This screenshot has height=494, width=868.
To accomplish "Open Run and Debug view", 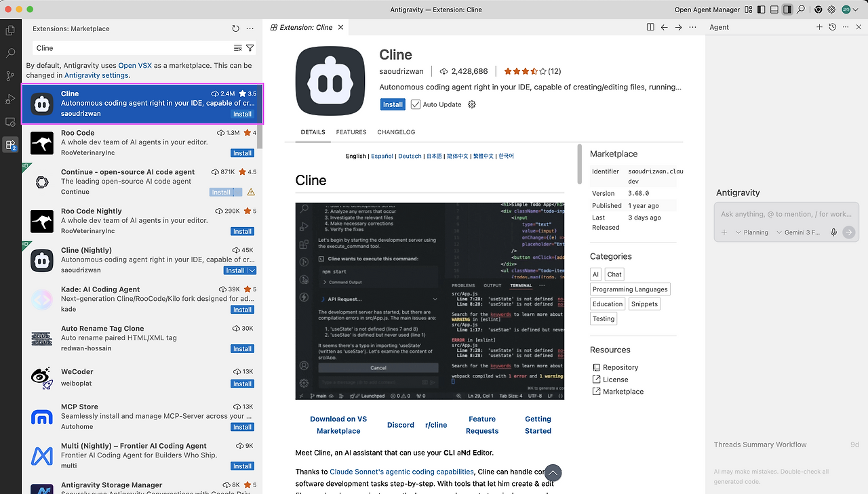I will point(10,99).
